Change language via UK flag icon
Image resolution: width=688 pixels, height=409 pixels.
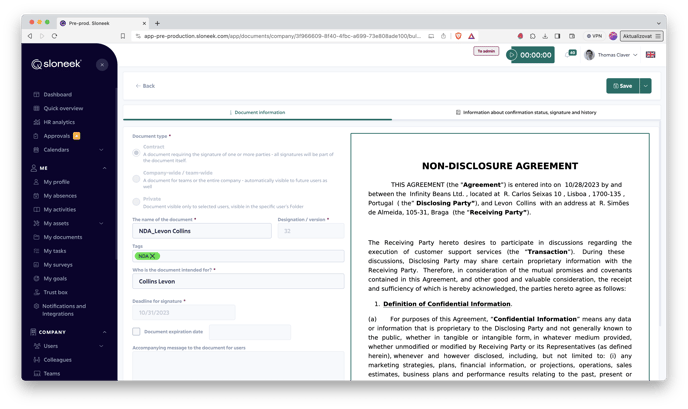650,55
